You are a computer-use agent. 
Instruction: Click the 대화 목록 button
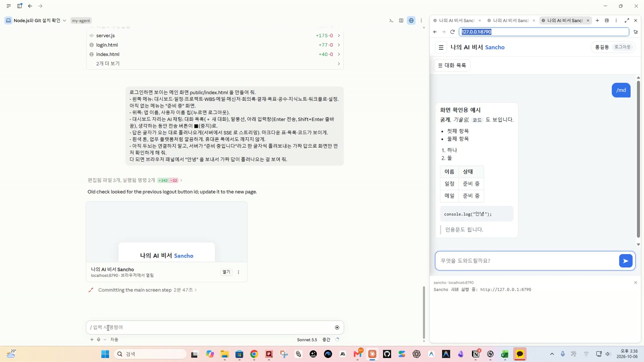point(452,66)
